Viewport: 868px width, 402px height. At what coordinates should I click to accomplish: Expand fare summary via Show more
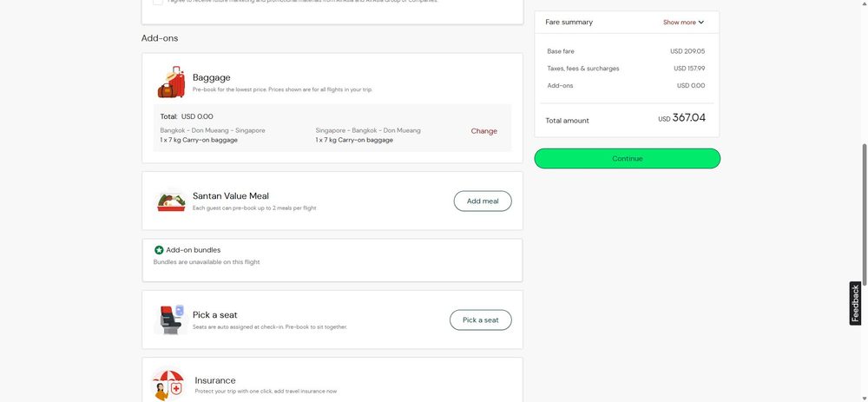[x=680, y=23]
